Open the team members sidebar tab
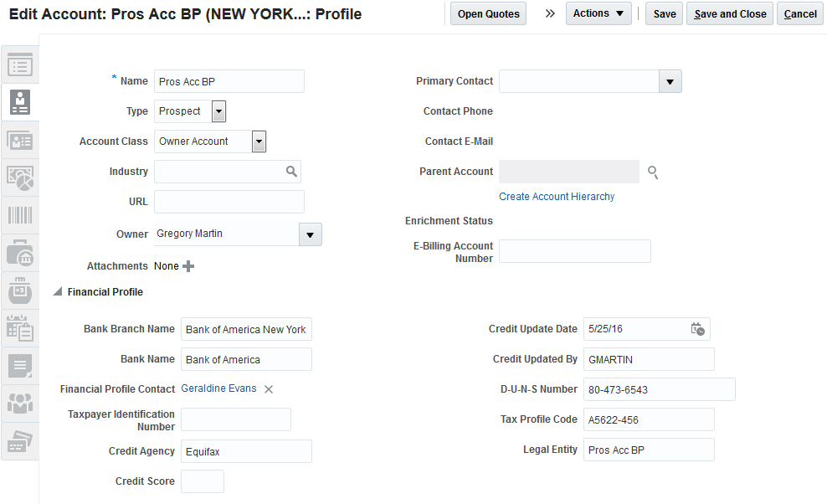The width and height of the screenshot is (827, 504). click(x=20, y=403)
